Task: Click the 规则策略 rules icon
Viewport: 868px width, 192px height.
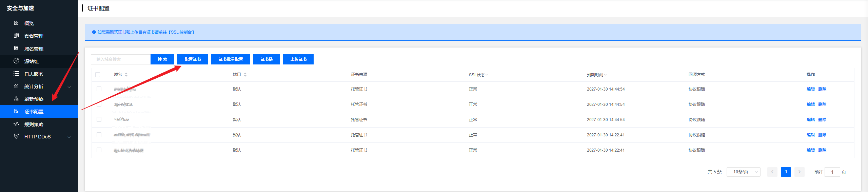Action: 16,124
